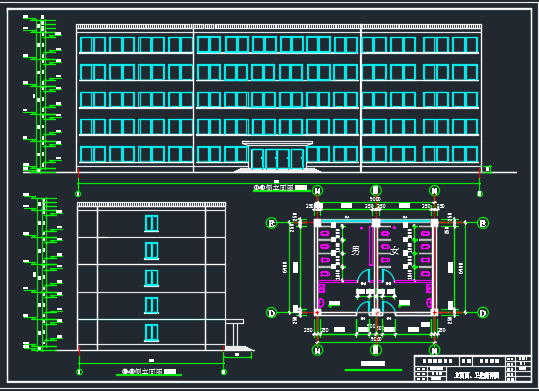Viewport: 539px width, 391px height.
Task: Select the men's room upper door swing arc
Action: 364,275
